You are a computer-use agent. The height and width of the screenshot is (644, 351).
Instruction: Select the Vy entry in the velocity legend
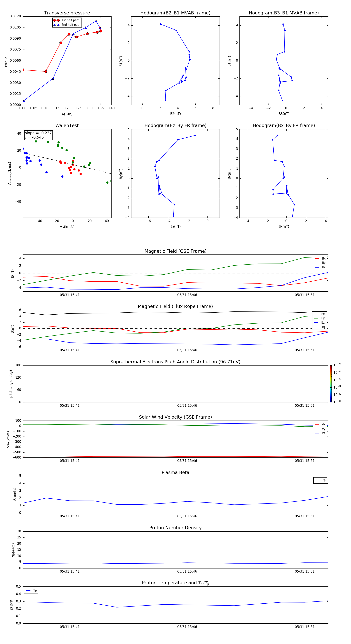point(320,429)
